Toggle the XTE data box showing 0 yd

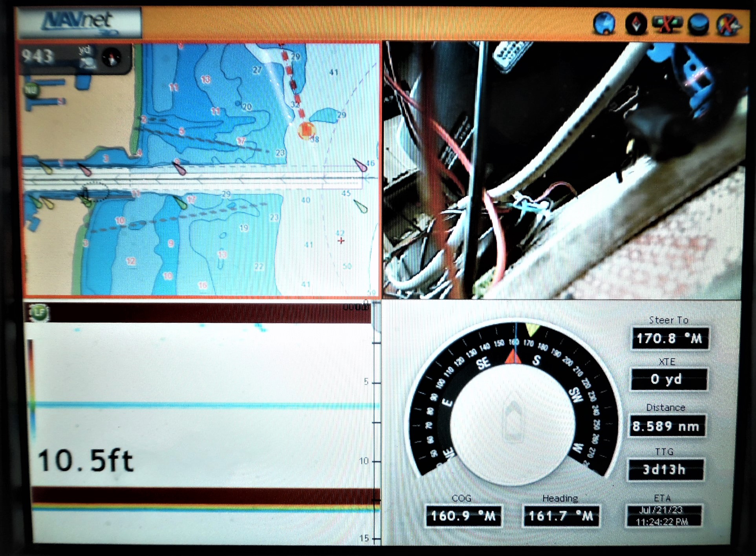tap(669, 379)
